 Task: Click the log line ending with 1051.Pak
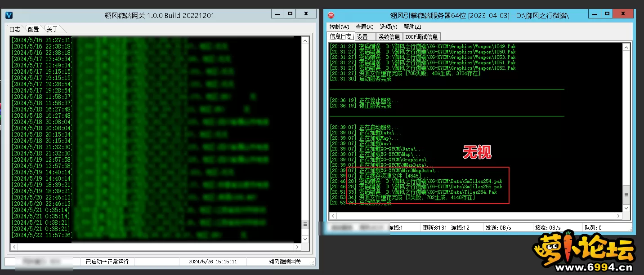tap(422, 62)
